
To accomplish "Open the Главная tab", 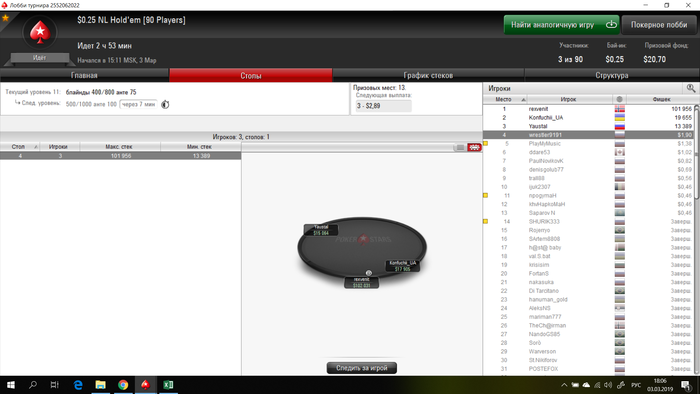I will [x=84, y=75].
